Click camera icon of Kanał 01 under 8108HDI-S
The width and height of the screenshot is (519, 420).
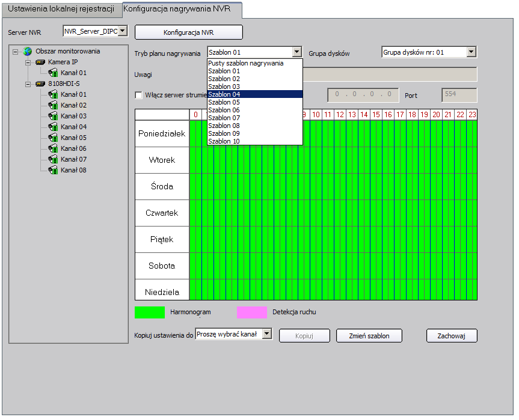click(x=53, y=94)
